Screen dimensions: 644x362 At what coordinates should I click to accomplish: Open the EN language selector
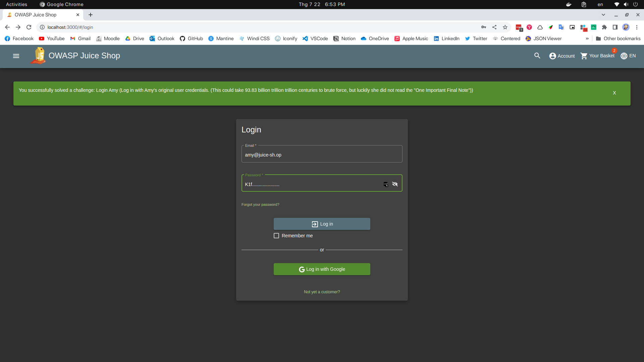click(x=628, y=56)
